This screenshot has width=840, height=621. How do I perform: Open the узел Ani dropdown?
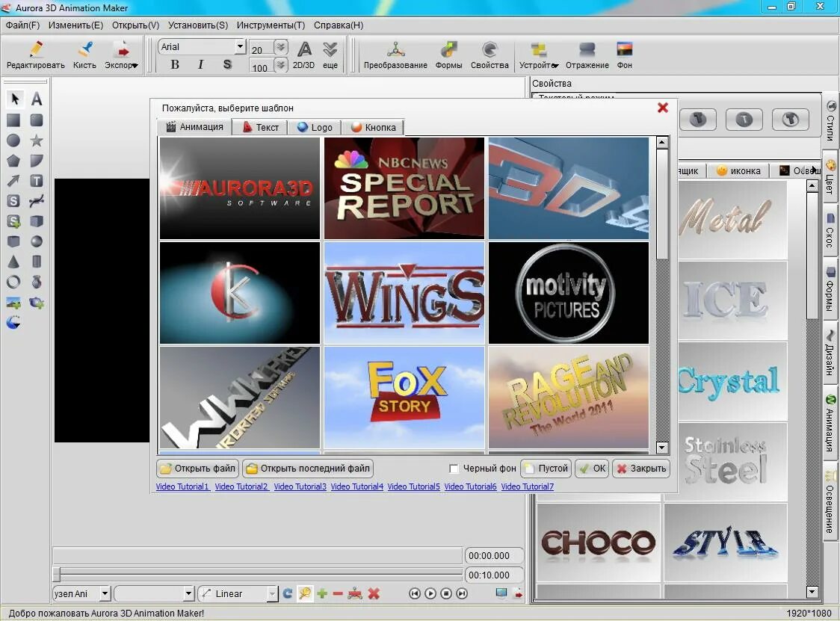105,593
